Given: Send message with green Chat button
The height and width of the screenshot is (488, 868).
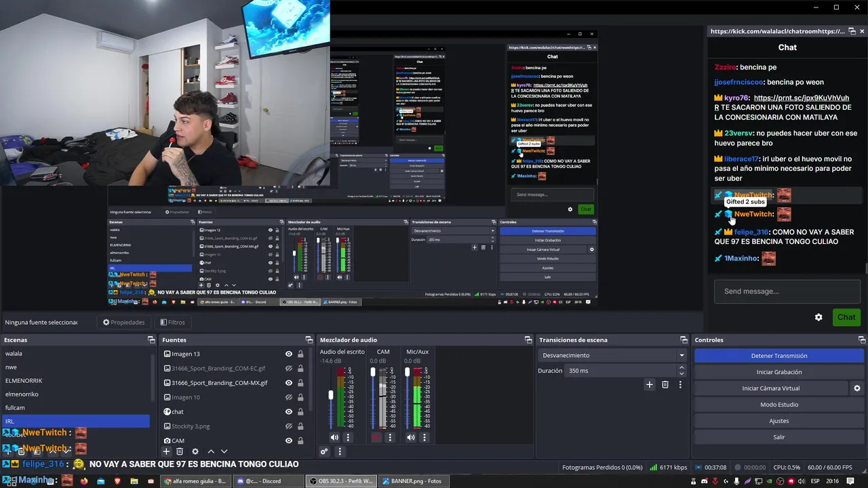Looking at the screenshot, I should click(x=846, y=317).
